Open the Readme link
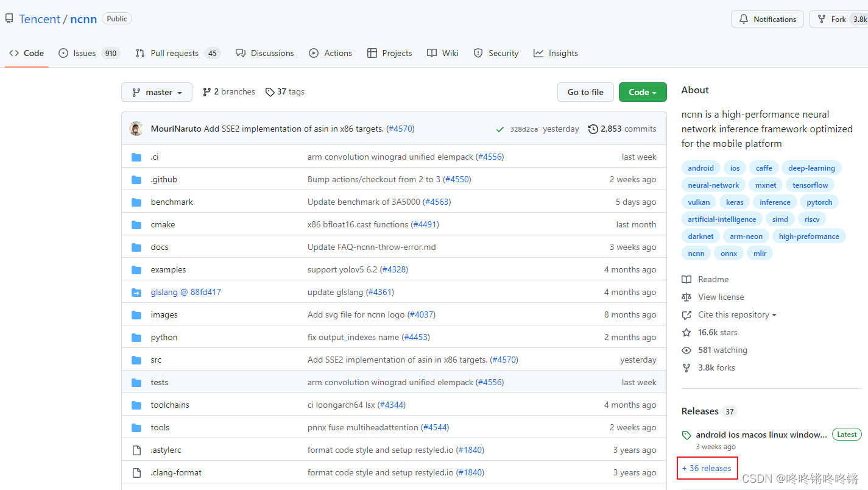This screenshot has height=490, width=868. [705, 279]
